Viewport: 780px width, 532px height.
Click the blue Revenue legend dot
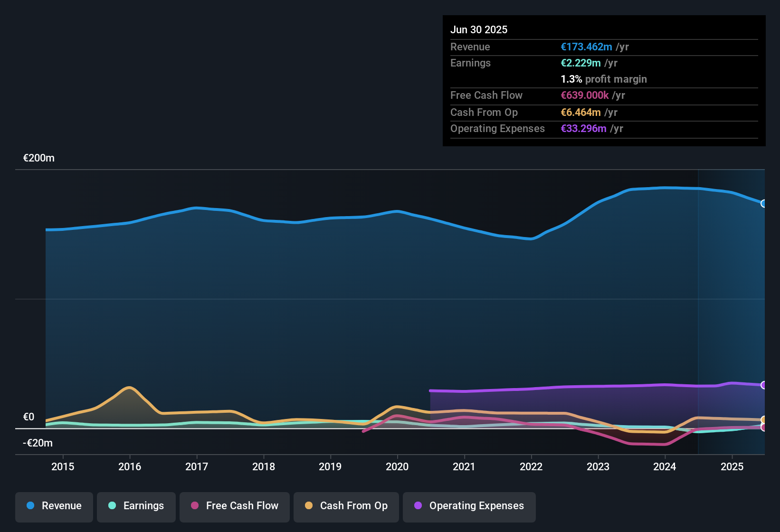pyautogui.click(x=30, y=506)
